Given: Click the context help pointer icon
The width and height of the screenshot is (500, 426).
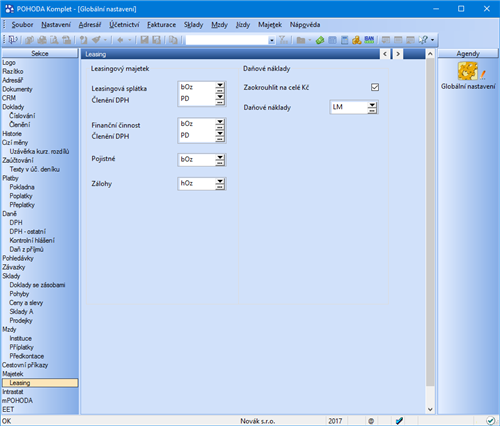Looking at the screenshot, I should pos(423,40).
